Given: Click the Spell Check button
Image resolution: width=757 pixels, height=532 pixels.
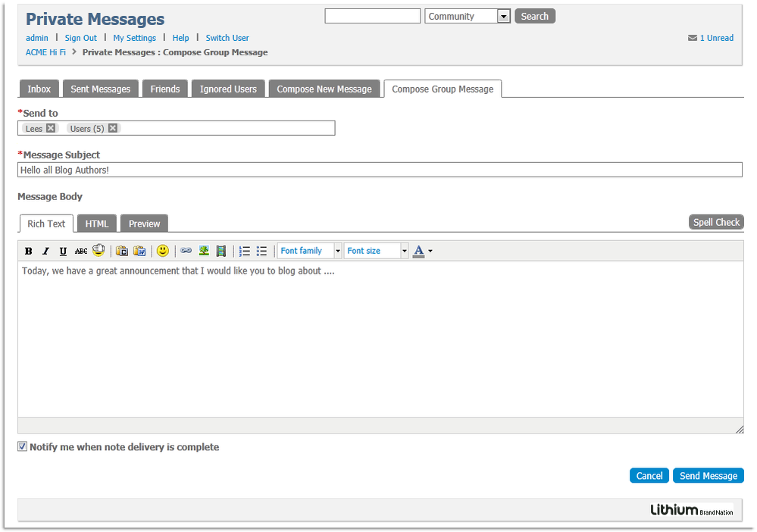Looking at the screenshot, I should [716, 222].
